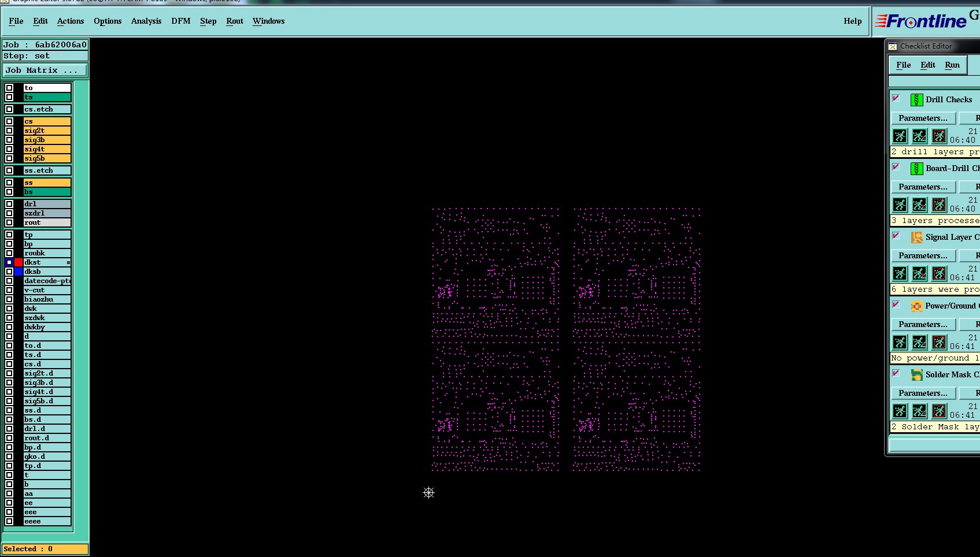Select the gko.d layer row
Viewport: 980px width, 557px height.
47,456
